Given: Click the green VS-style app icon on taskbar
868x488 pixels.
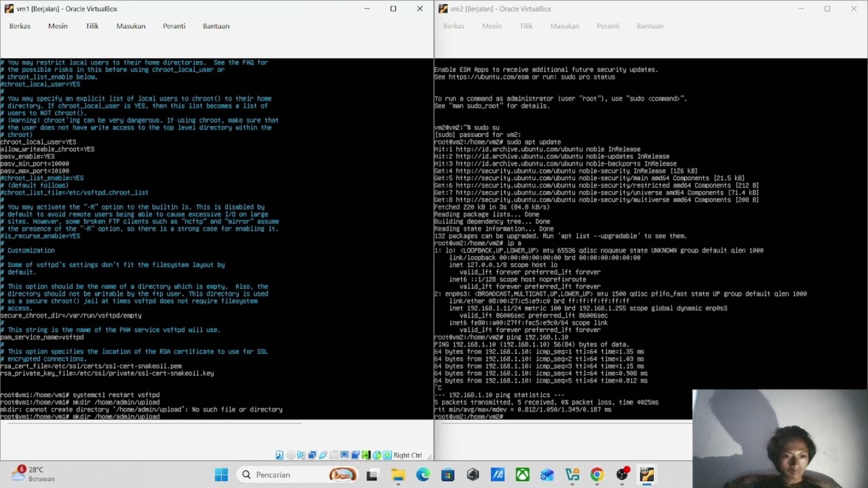Looking at the screenshot, I should (572, 475).
